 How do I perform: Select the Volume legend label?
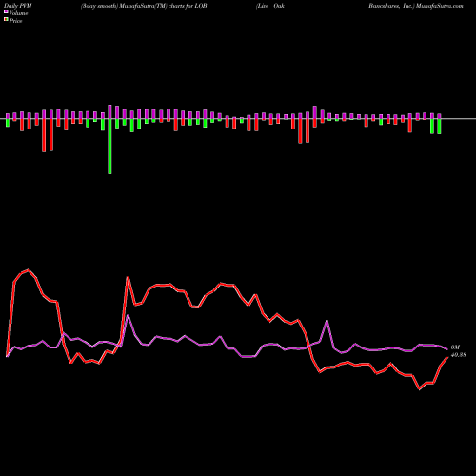(18, 13)
